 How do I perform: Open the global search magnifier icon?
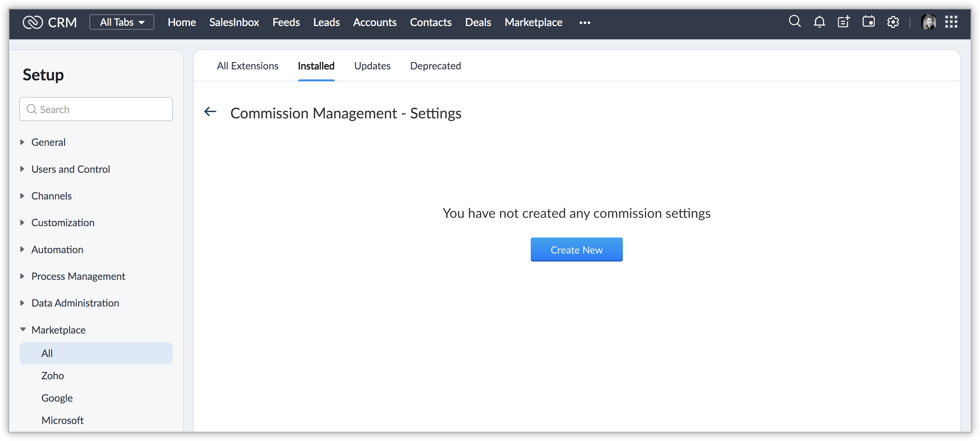[x=794, y=21]
